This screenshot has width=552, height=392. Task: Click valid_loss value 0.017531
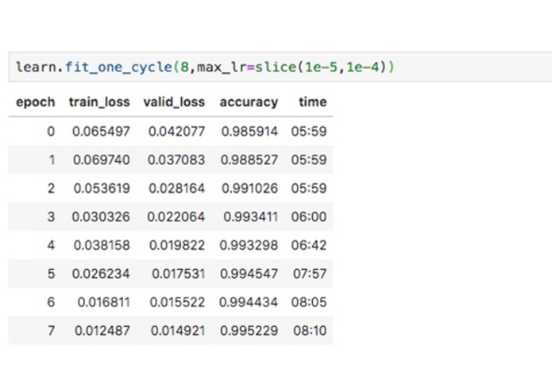point(178,274)
